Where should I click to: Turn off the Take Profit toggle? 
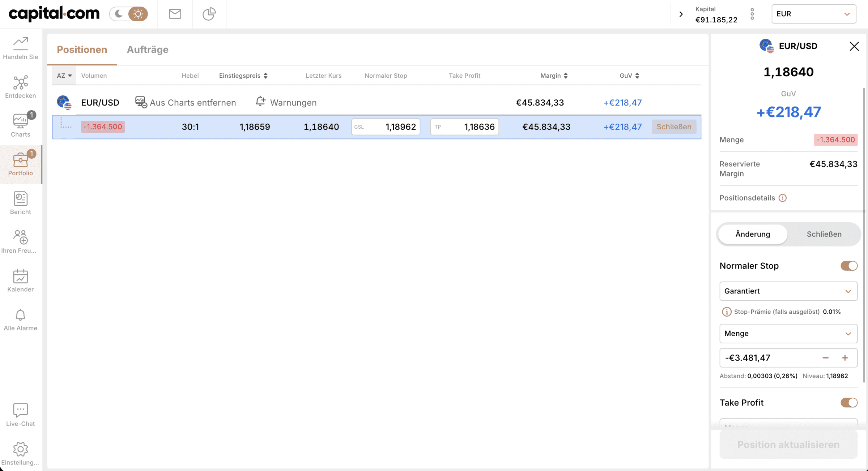(848, 403)
